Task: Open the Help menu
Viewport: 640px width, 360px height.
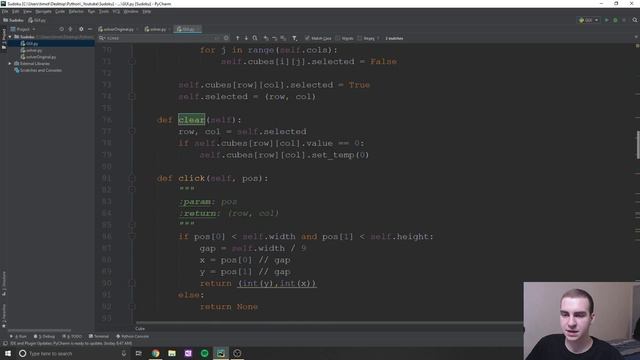Action: [147, 11]
